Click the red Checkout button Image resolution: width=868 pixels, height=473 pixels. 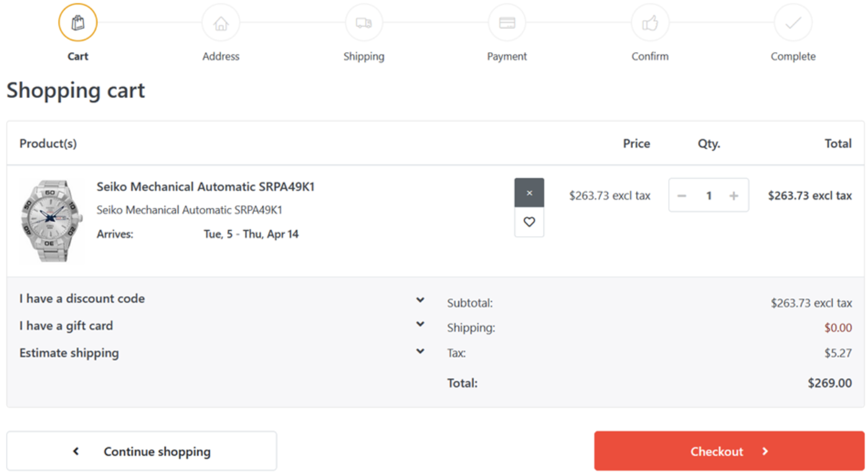pos(729,451)
